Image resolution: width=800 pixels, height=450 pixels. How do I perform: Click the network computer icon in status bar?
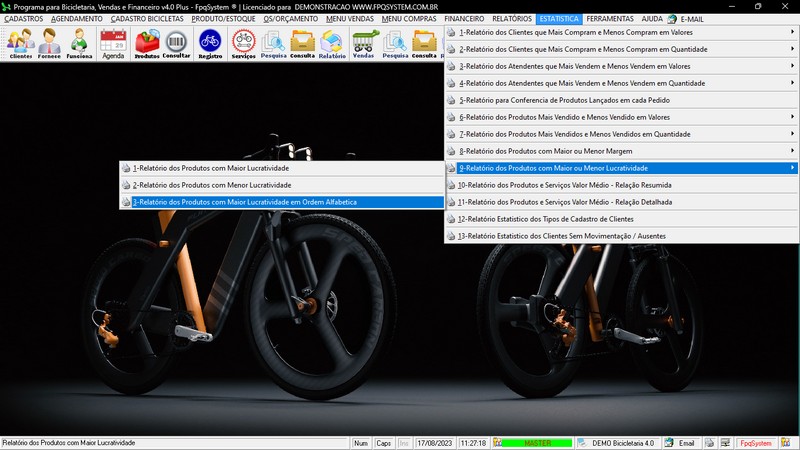coord(725,443)
